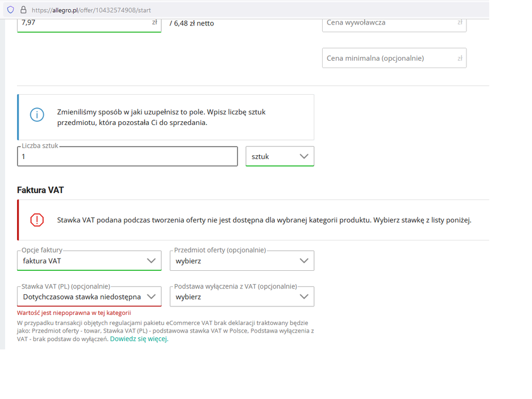532x399 pixels.
Task: Click the Faktura VAT section heading
Action: (40, 190)
